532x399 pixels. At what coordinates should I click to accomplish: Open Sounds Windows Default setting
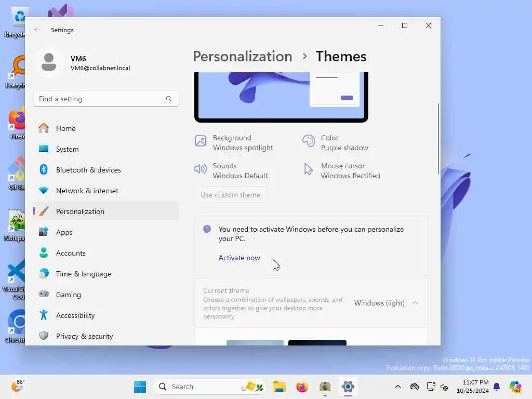[231, 170]
